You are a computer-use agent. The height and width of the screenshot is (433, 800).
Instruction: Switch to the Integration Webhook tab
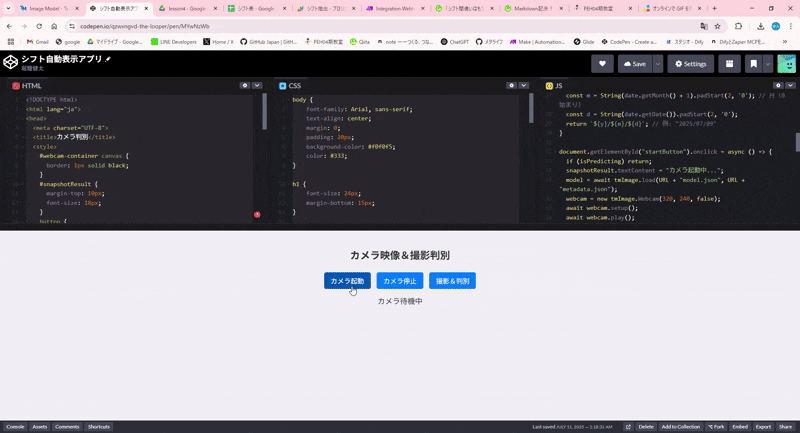coord(394,9)
